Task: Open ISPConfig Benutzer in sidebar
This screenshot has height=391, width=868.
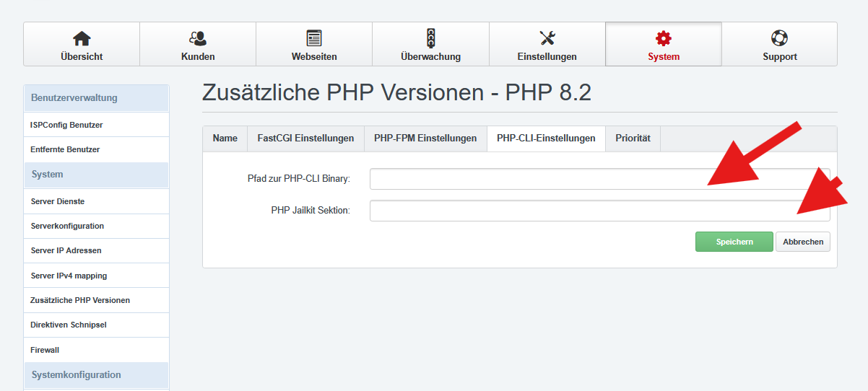Action: (x=97, y=125)
